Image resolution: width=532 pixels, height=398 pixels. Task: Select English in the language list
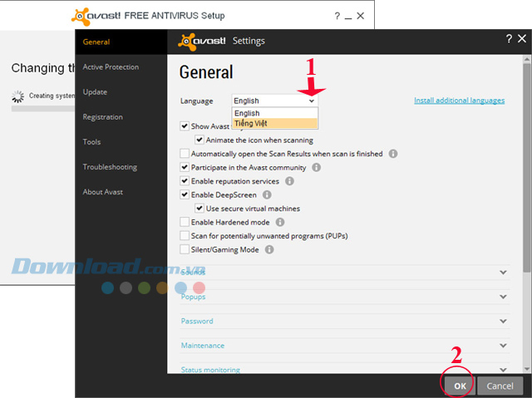coord(274,113)
